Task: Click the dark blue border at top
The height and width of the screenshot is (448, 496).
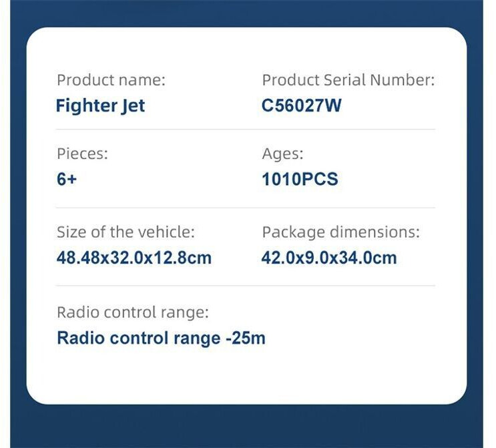Action: point(247,13)
